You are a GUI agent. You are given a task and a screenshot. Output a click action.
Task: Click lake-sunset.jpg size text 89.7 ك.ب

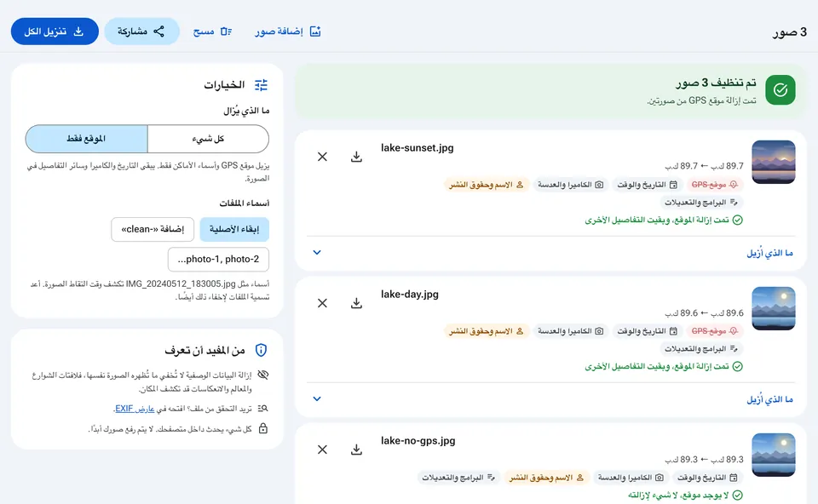pyautogui.click(x=705, y=166)
